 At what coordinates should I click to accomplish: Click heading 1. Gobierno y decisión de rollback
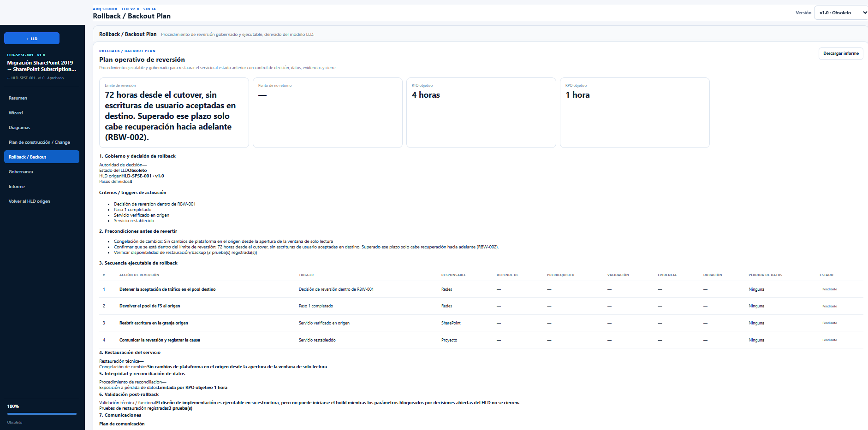(x=137, y=156)
